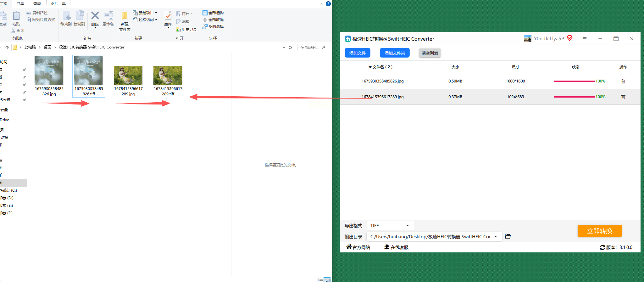Select the 1675930358485826.tiff thumbnail in Explorer

[x=88, y=70]
